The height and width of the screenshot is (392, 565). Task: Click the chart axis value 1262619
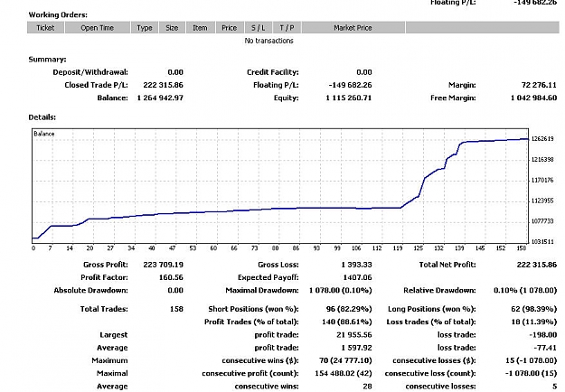(542, 139)
